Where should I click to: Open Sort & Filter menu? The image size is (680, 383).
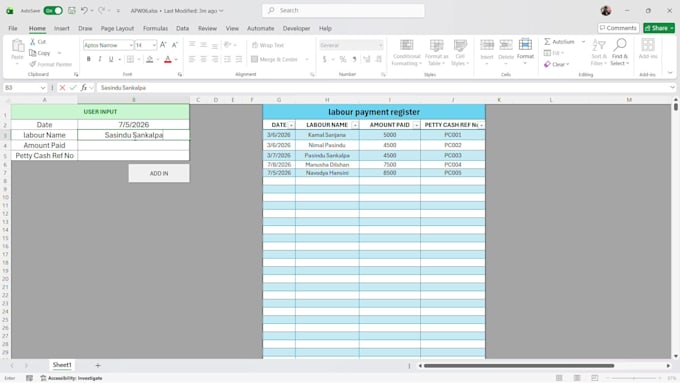pos(599,52)
